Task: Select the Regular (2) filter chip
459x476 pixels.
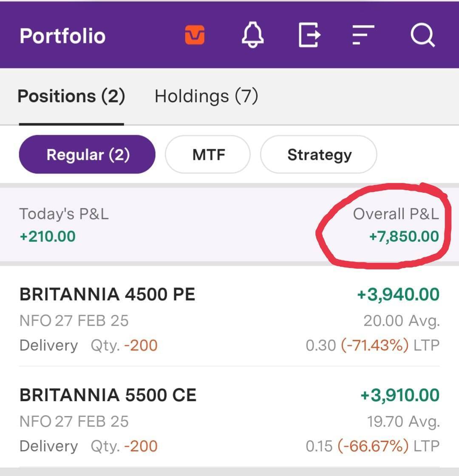Action: point(88,154)
